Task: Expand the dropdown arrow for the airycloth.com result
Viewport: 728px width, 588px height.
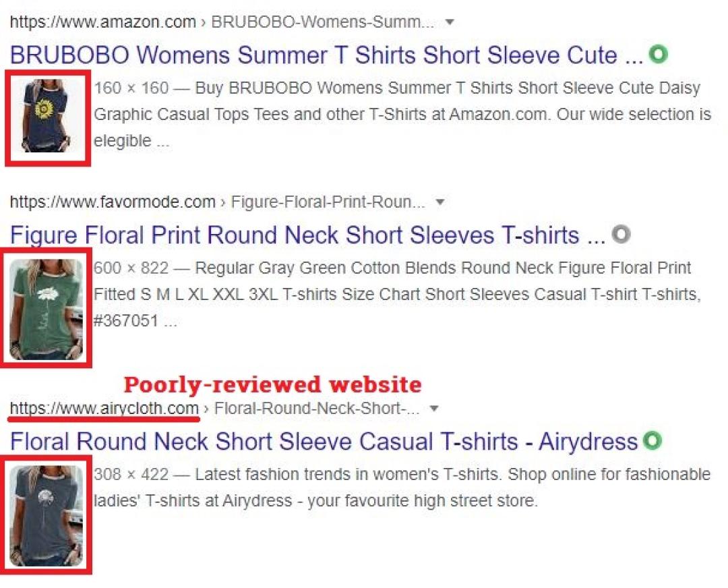Action: tap(434, 409)
